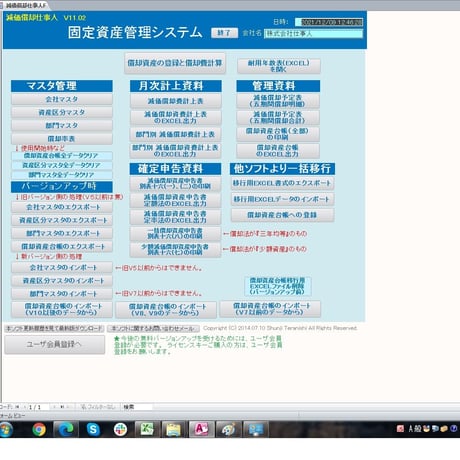
Task: Click 償却資産台帳(全部)の印刷
Action: point(278,134)
